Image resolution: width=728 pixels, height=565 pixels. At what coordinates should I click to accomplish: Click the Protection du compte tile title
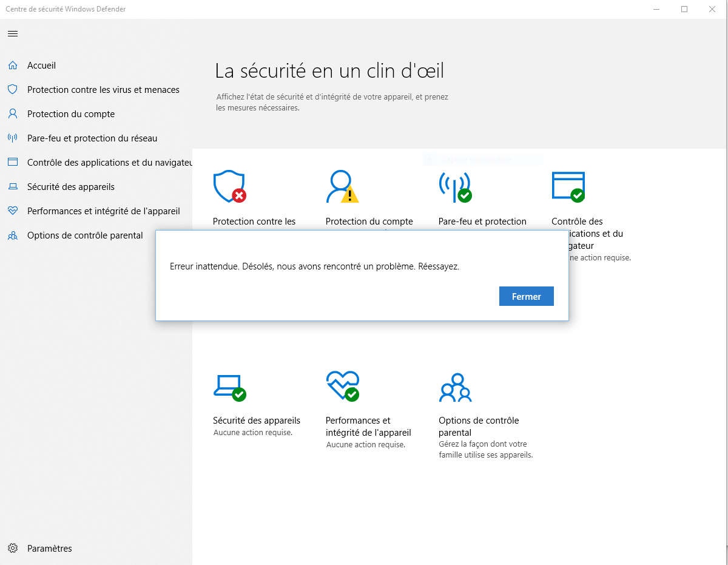pyautogui.click(x=369, y=222)
